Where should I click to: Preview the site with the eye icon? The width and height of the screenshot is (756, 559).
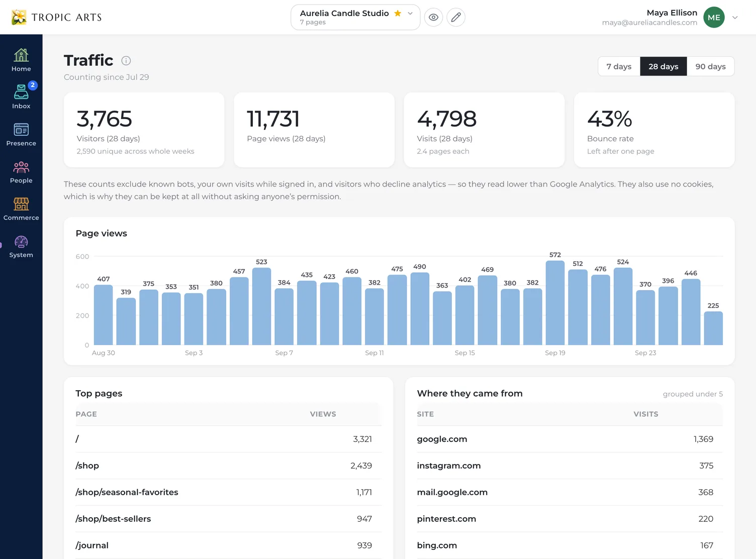[x=433, y=17]
